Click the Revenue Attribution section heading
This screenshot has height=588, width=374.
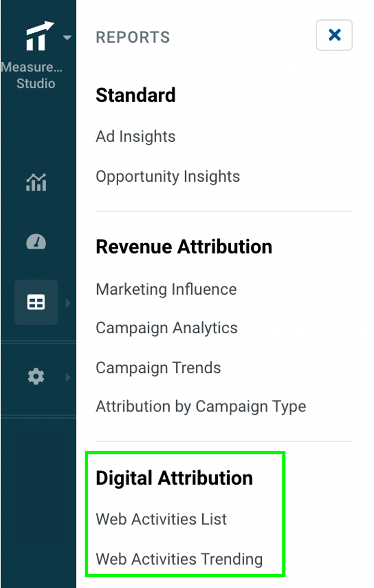click(x=183, y=246)
